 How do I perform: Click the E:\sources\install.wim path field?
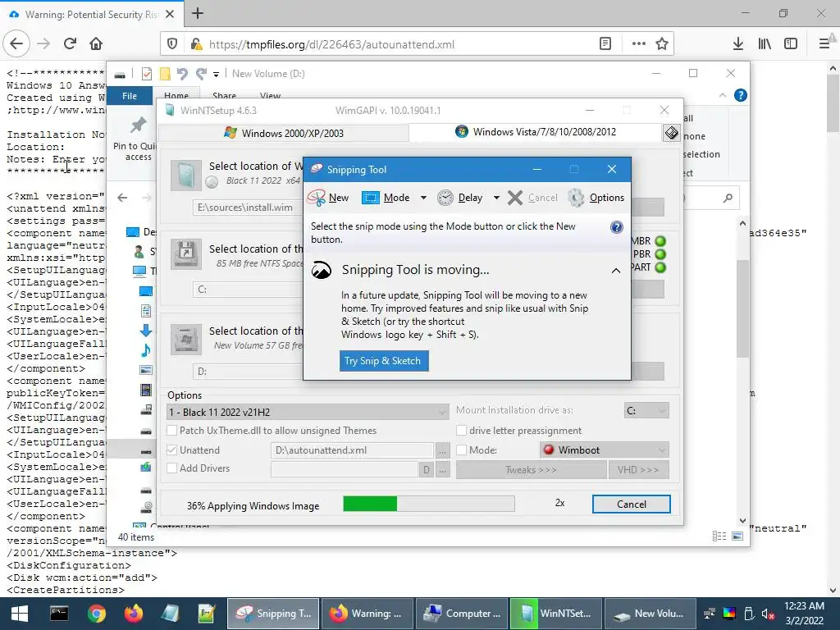248,208
